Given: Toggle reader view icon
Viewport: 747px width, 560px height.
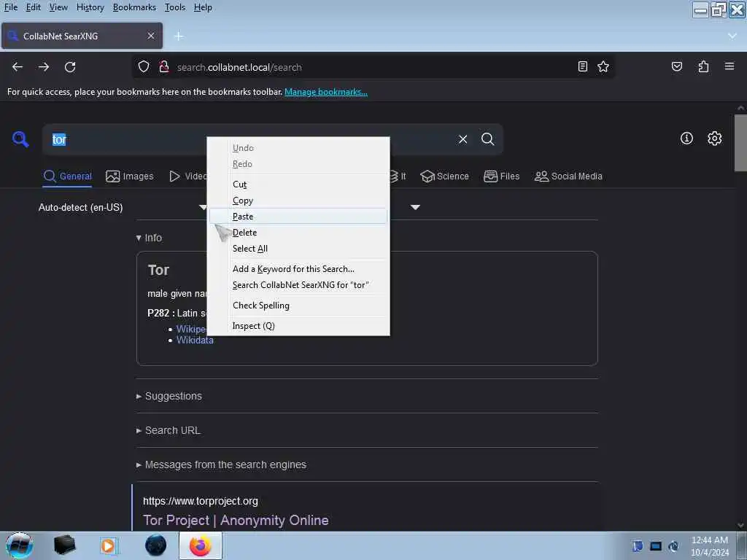Looking at the screenshot, I should [582, 66].
